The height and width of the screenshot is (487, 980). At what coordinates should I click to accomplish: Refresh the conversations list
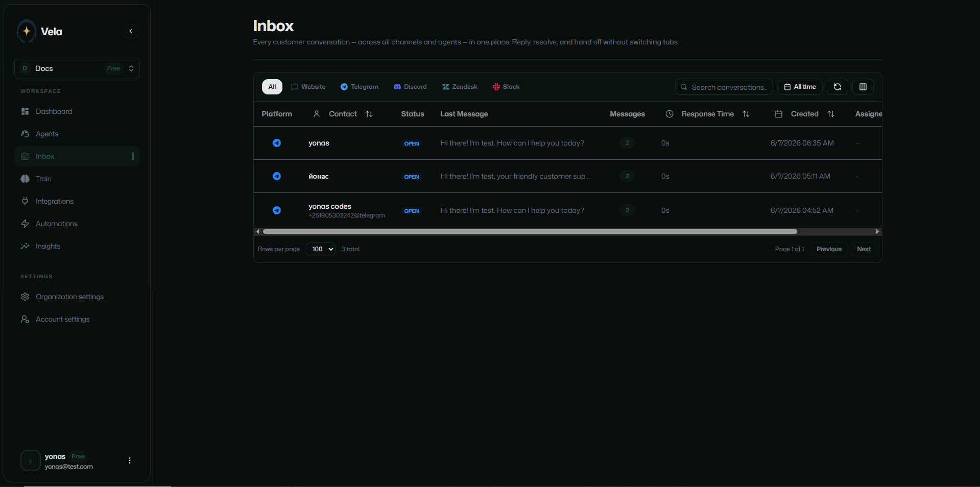click(838, 87)
